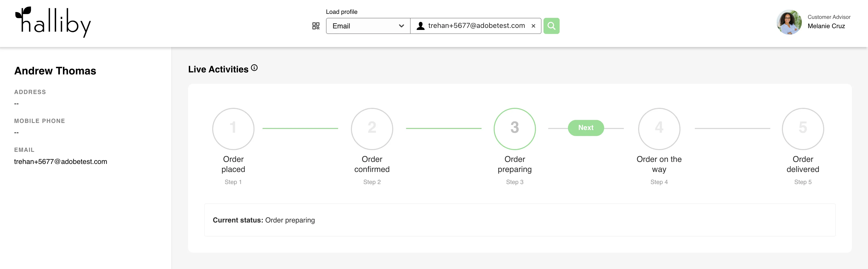Click the customer email address in sidebar

click(61, 162)
